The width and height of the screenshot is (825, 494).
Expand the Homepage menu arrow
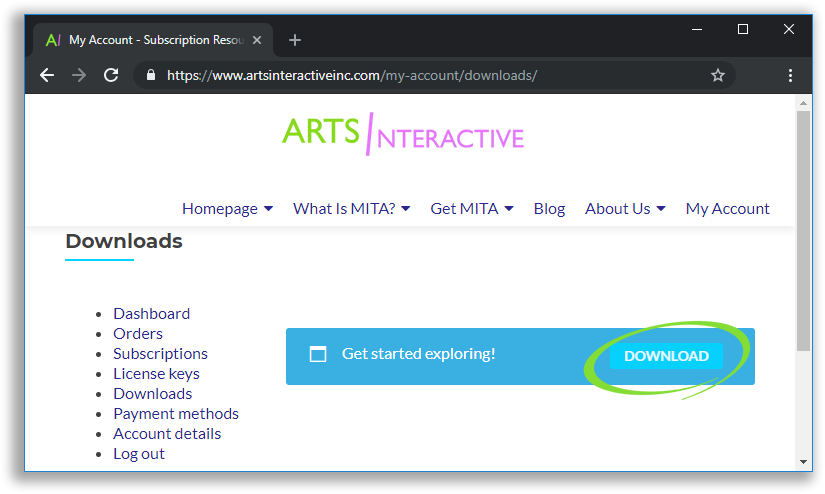click(268, 209)
